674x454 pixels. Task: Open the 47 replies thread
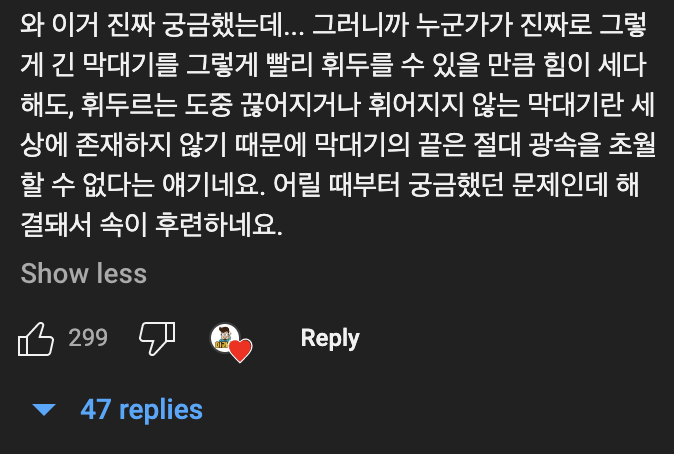tap(141, 409)
